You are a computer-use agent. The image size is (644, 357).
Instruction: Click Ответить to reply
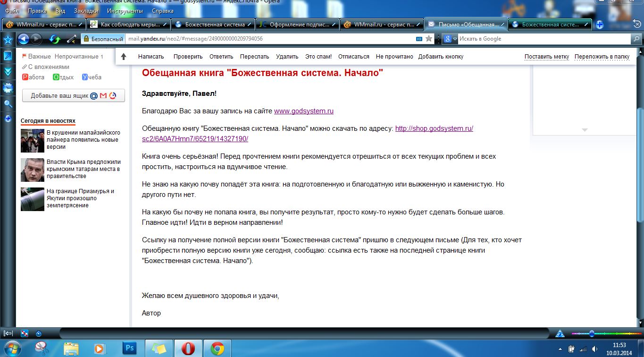(221, 57)
